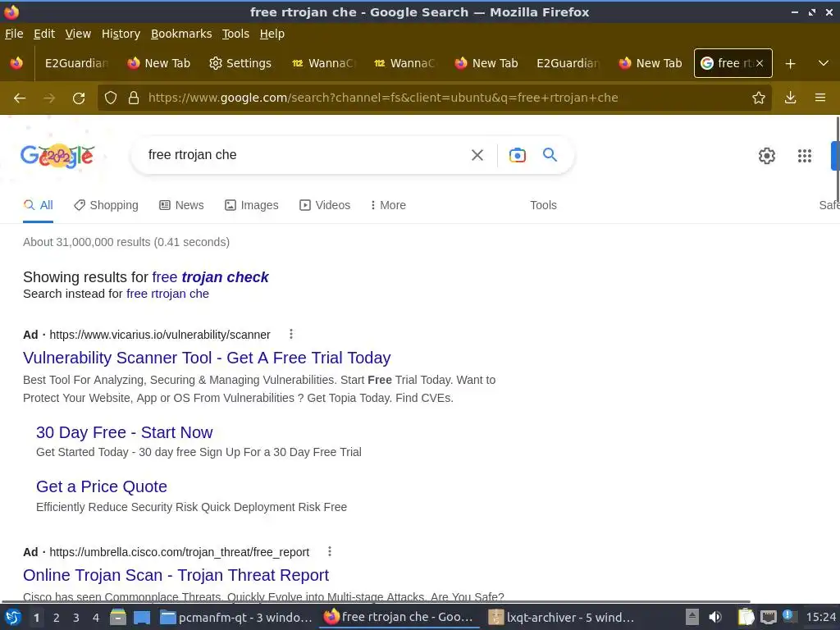Switch to the first WannaC tab
Screen dimensions: 840x630
tap(323, 63)
